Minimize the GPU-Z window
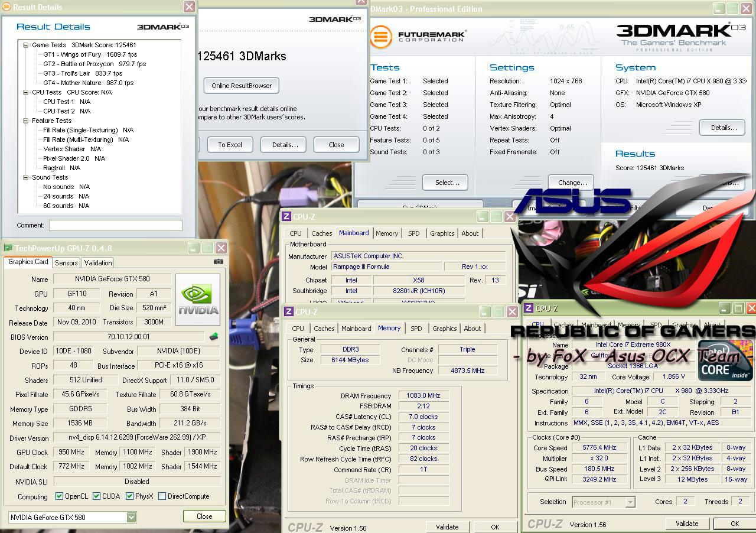Image resolution: width=756 pixels, height=533 pixels. (194, 248)
